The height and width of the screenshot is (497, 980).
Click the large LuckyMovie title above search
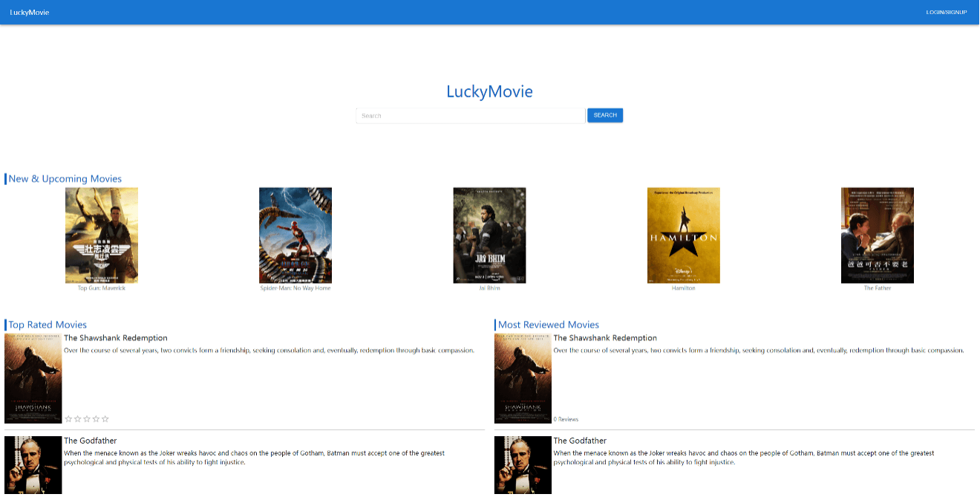pos(489,92)
